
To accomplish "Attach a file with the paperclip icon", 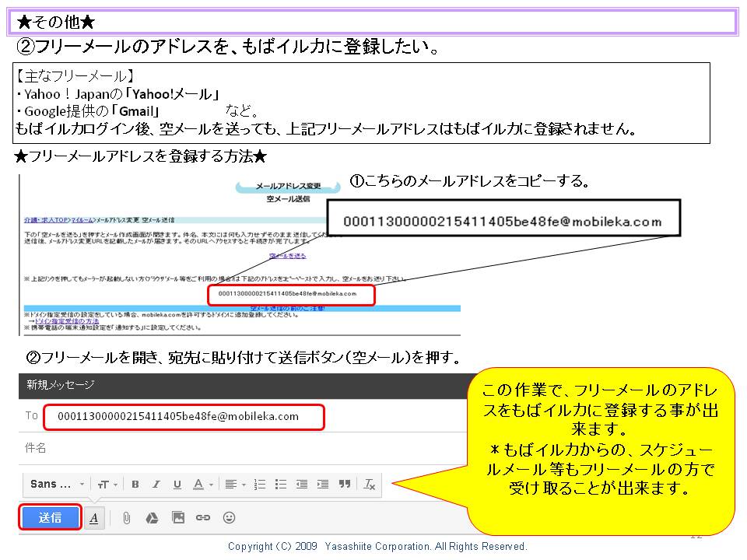I will point(126,518).
